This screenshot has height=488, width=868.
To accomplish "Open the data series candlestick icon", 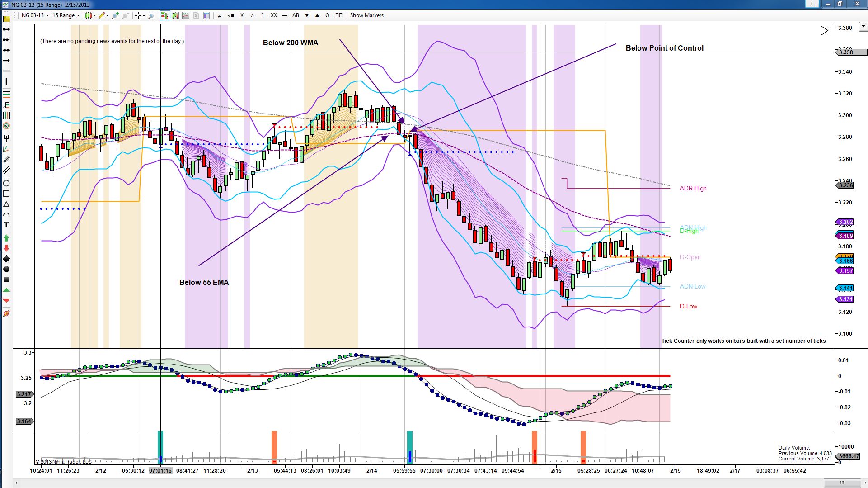I will pyautogui.click(x=175, y=15).
